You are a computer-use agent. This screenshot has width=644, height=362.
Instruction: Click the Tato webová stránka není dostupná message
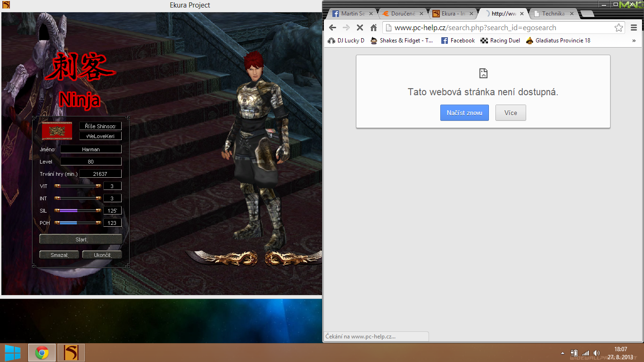coord(483,92)
